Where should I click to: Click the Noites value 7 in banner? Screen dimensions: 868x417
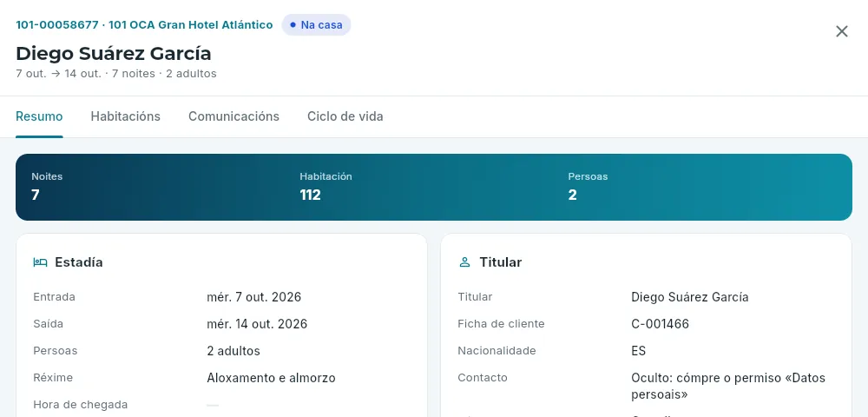tap(36, 195)
